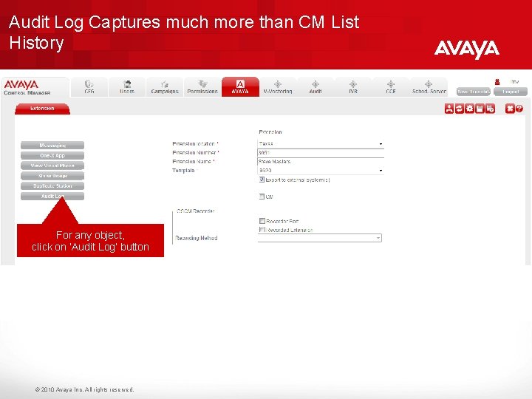Click the red X close-form icon
532x399 pixels.
tap(510, 109)
